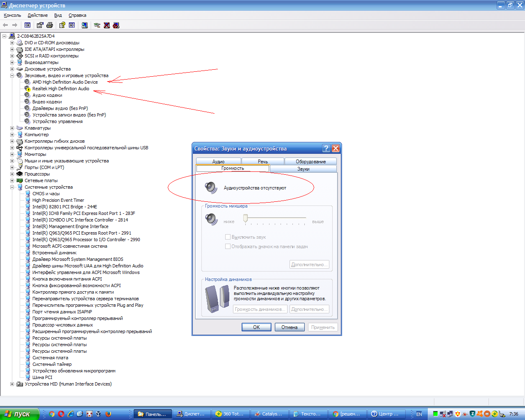Image resolution: width=525 pixels, height=420 pixels.
Task: Click Отмена in the sound properties dialog
Action: pyautogui.click(x=290, y=327)
